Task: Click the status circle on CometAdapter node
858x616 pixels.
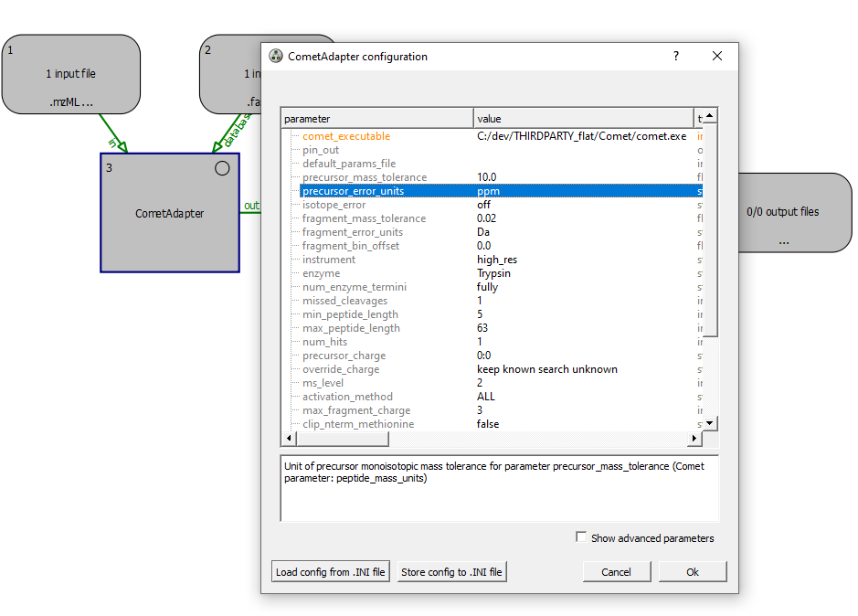Action: 222,168
